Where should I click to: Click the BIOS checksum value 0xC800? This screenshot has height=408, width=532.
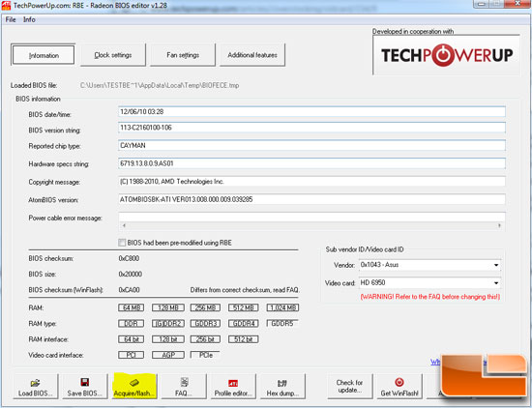pyautogui.click(x=129, y=258)
